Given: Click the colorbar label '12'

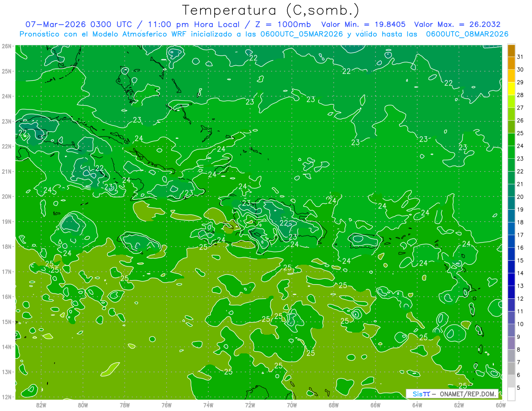Looking at the screenshot, I should 520,298.
